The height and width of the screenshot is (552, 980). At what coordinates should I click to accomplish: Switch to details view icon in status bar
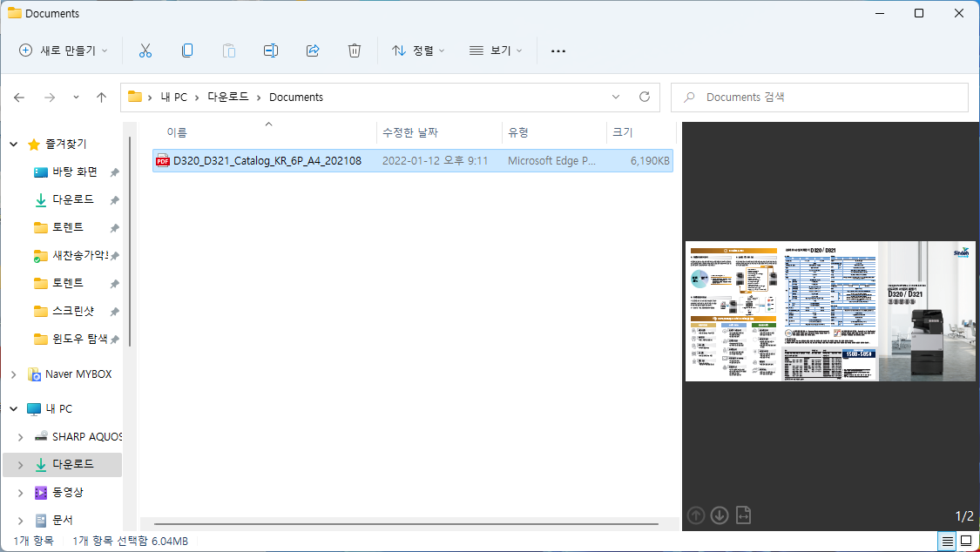(948, 541)
